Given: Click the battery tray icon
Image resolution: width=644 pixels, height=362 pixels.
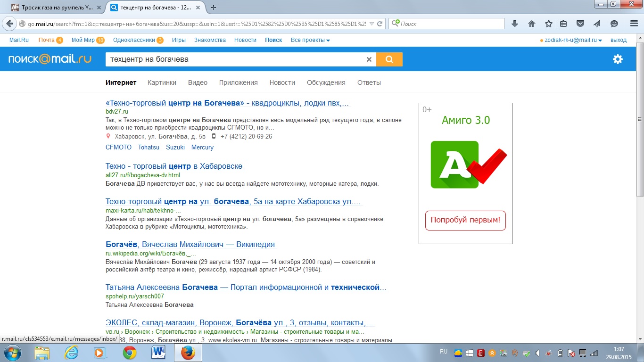Looking at the screenshot, I should (560, 353).
